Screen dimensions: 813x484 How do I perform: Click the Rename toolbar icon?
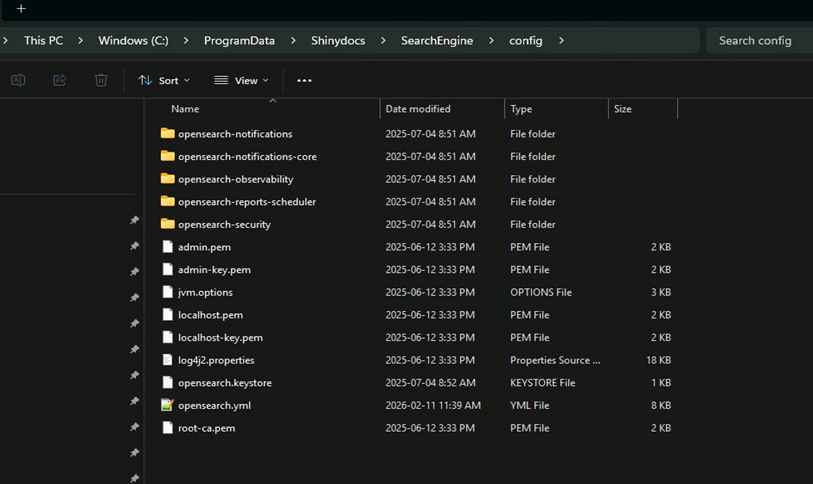point(18,80)
